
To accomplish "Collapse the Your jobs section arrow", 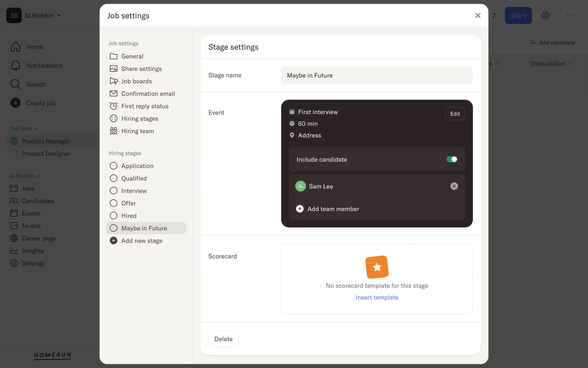I will (36, 128).
